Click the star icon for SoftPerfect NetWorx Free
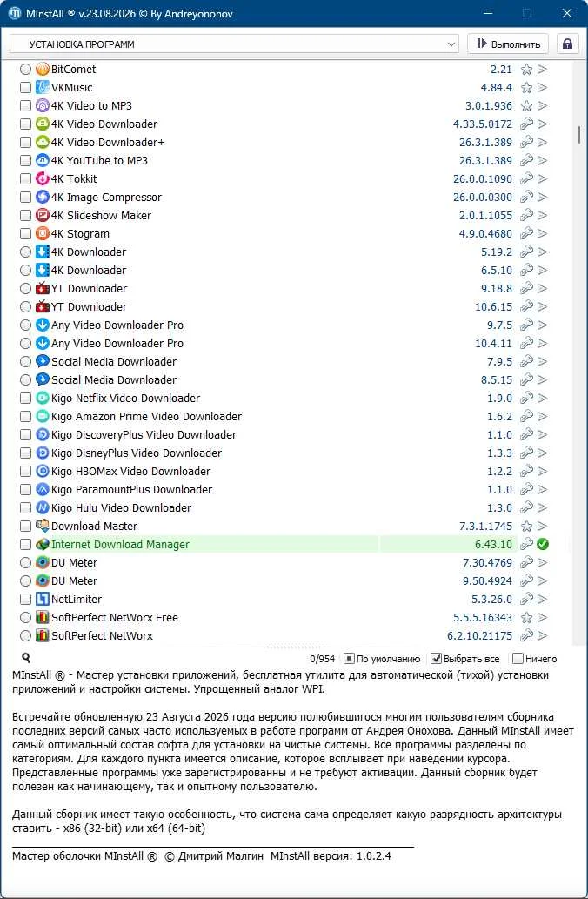 point(527,618)
